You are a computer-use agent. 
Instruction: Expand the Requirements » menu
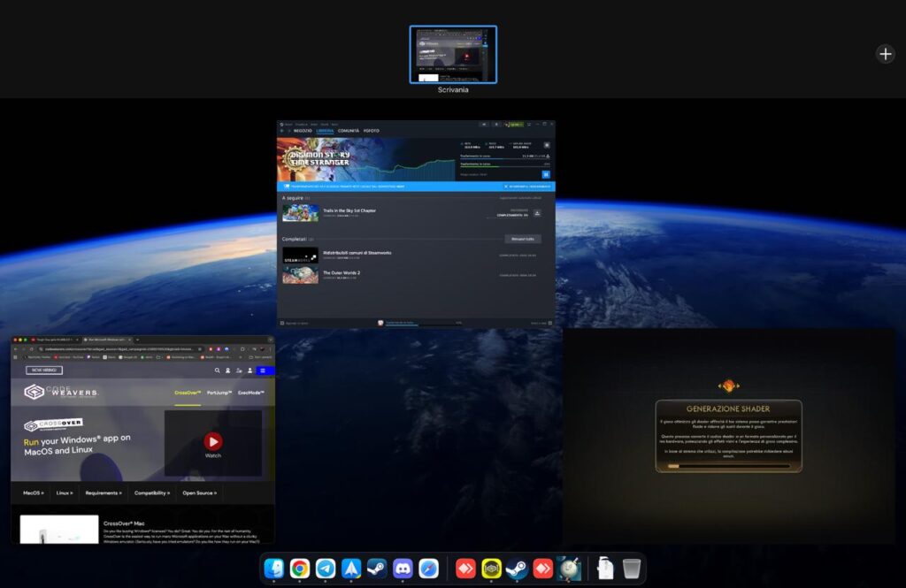tap(103, 493)
